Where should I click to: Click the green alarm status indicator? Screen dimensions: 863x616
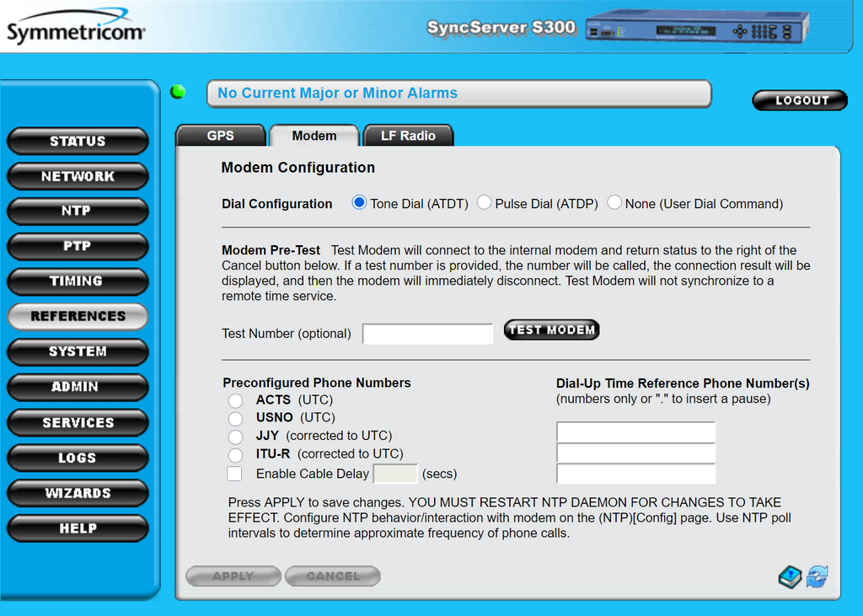point(178,92)
